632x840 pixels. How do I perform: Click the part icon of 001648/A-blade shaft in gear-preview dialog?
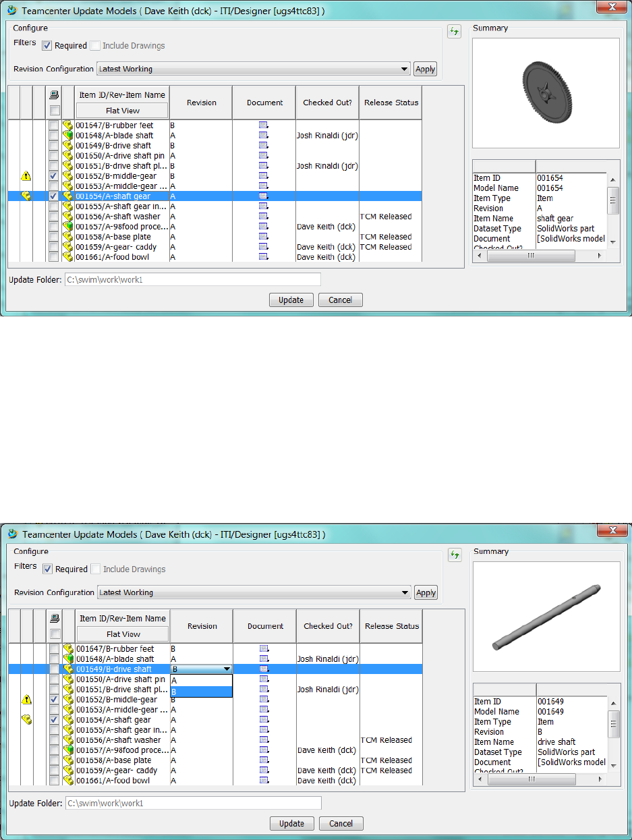67,136
